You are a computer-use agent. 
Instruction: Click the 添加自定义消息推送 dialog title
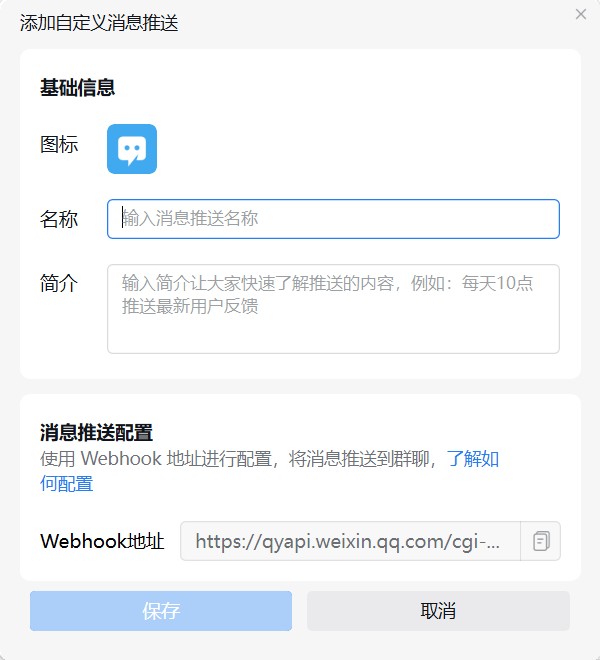pyautogui.click(x=99, y=23)
